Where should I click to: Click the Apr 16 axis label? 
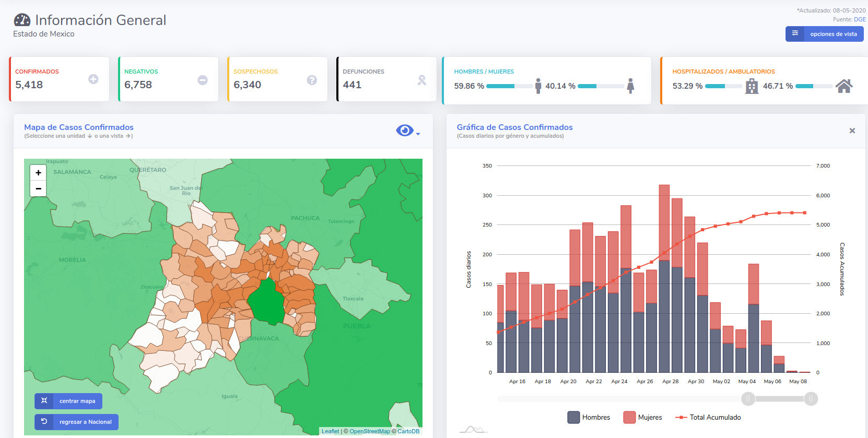click(x=517, y=382)
